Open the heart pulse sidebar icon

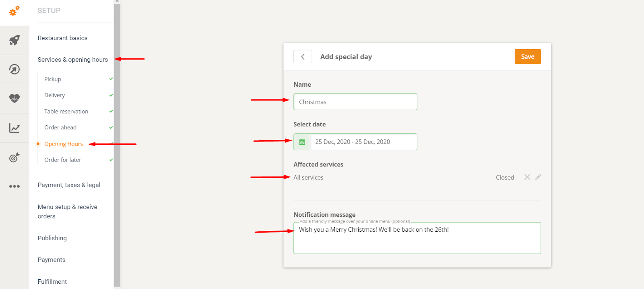tap(14, 98)
